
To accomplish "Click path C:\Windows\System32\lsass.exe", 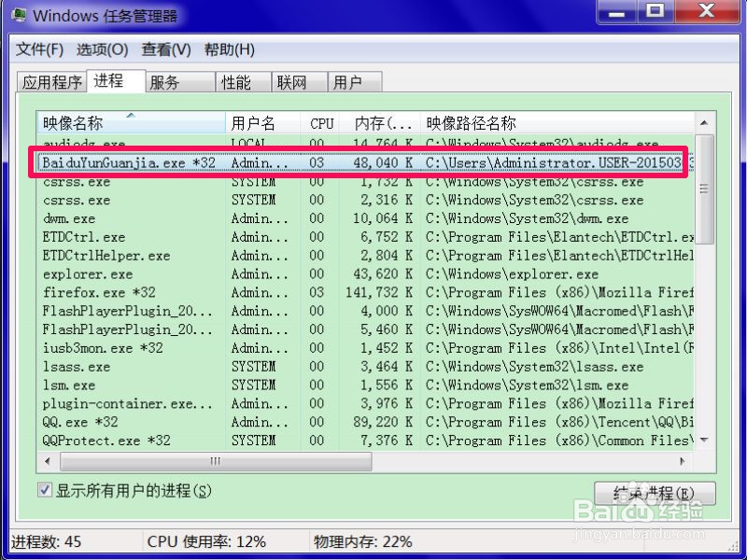I will (x=534, y=367).
